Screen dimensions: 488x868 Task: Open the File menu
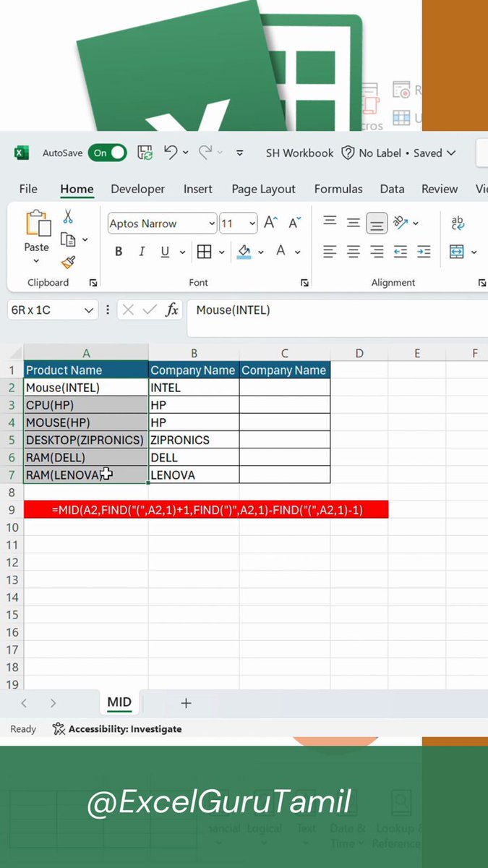coord(28,189)
